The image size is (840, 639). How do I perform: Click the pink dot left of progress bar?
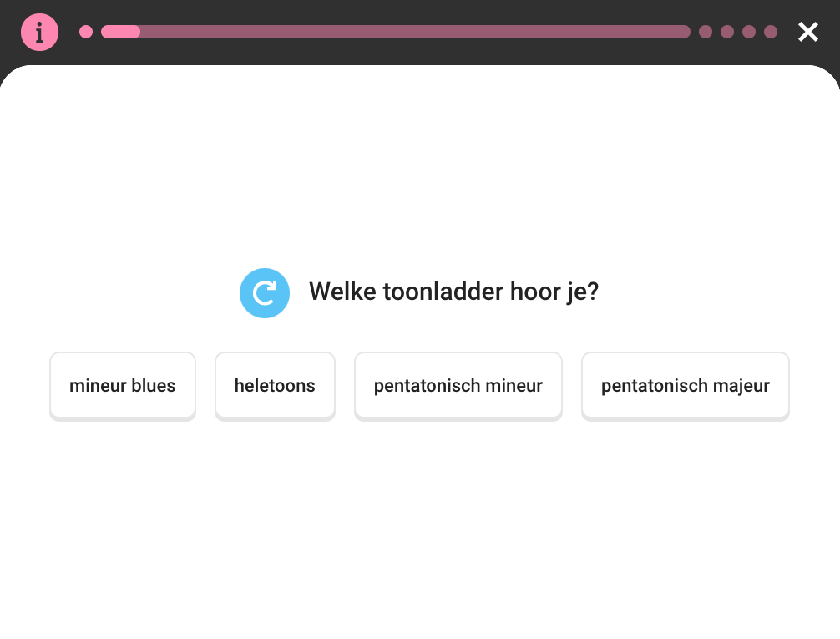pyautogui.click(x=86, y=32)
